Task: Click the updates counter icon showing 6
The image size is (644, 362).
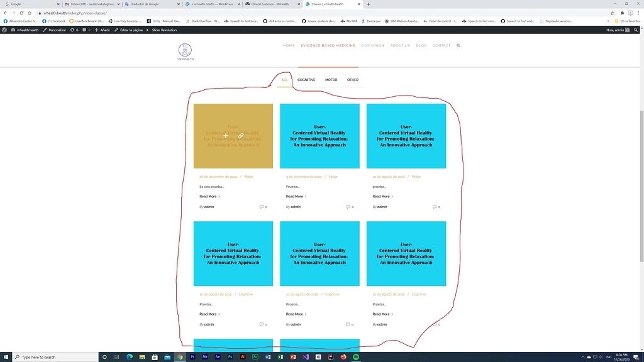Action: pyautogui.click(x=74, y=30)
